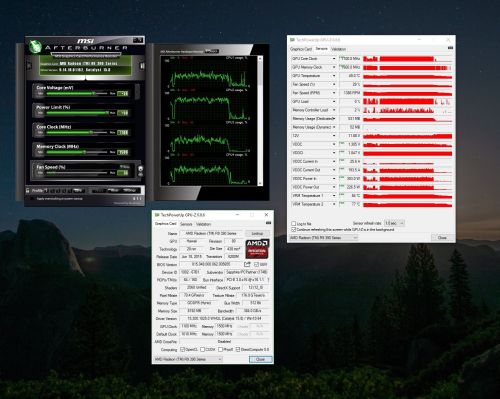500x399 pixels.
Task: Click the GPU-Z Sensors window title icon
Action: coord(292,40)
